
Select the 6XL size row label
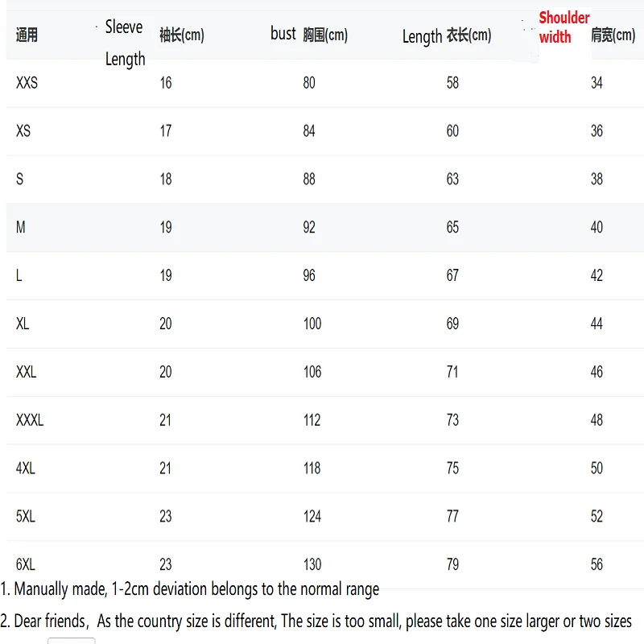[x=26, y=564]
